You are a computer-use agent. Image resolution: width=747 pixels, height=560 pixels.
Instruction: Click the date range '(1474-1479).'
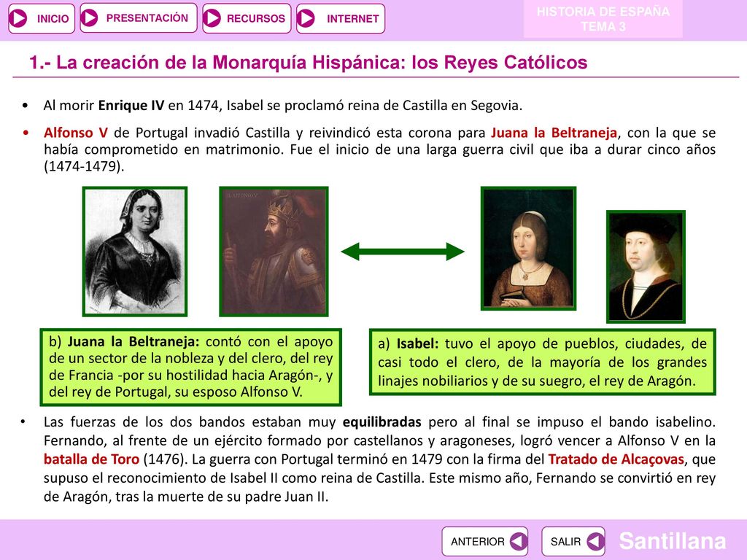pos(84,166)
